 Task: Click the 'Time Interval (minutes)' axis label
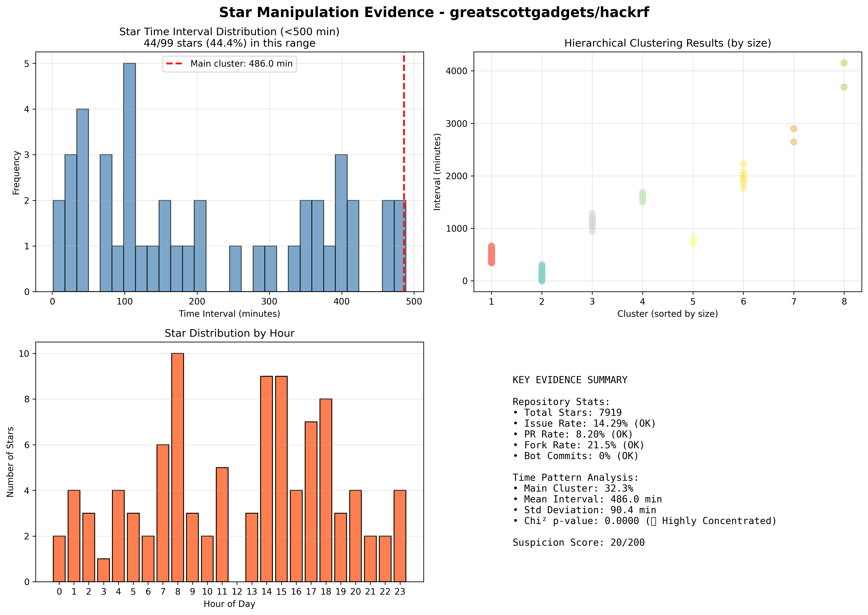point(229,314)
